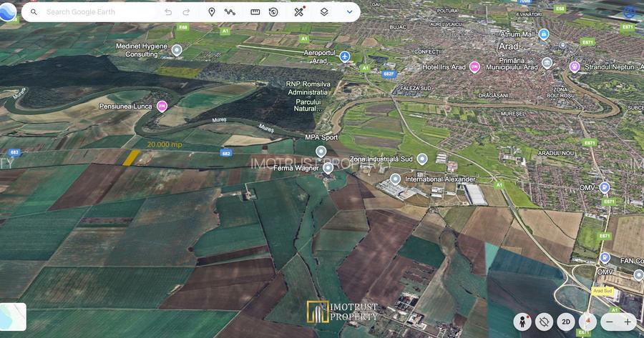Click the MUREȘEL district label
Screen dimensions: 644x338
point(513,114)
